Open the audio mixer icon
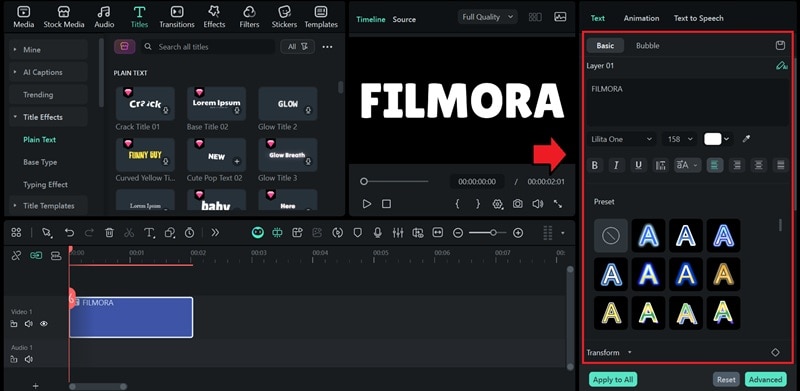Image resolution: width=800 pixels, height=391 pixels. (x=398, y=233)
